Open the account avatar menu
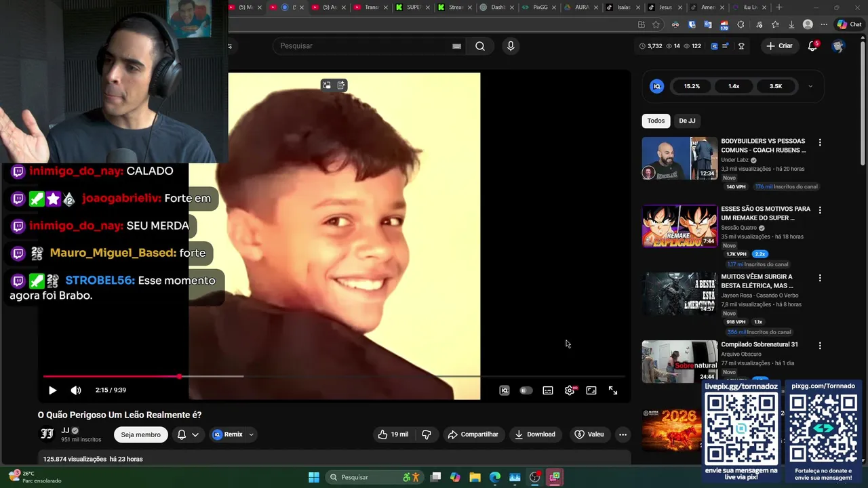The width and height of the screenshot is (868, 488). point(838,46)
